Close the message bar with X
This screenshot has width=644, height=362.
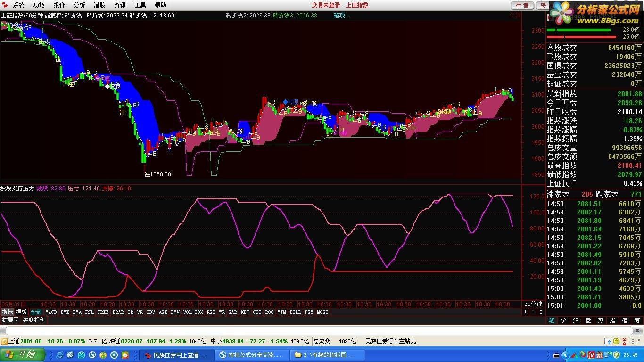[x=637, y=330]
